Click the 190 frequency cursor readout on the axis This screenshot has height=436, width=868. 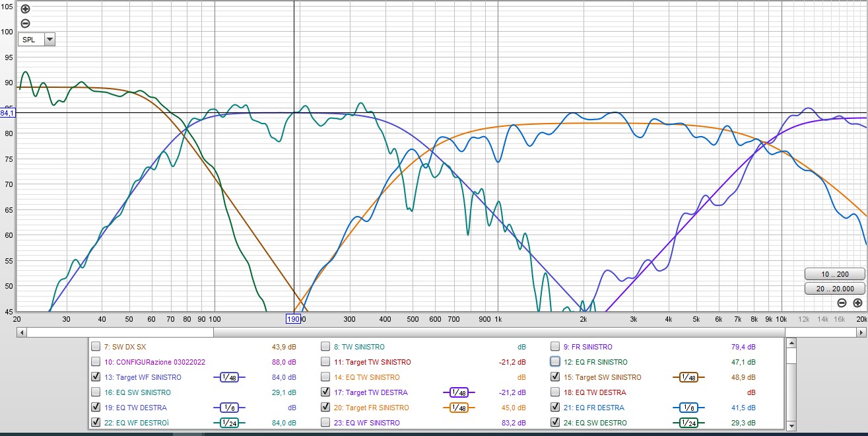click(x=293, y=319)
